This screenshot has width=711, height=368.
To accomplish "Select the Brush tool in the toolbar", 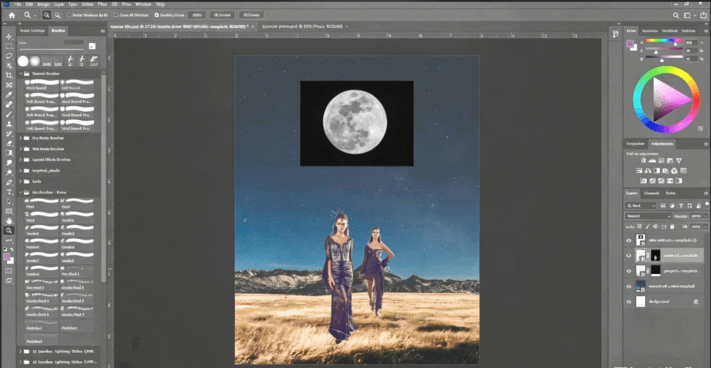I will pyautogui.click(x=9, y=114).
